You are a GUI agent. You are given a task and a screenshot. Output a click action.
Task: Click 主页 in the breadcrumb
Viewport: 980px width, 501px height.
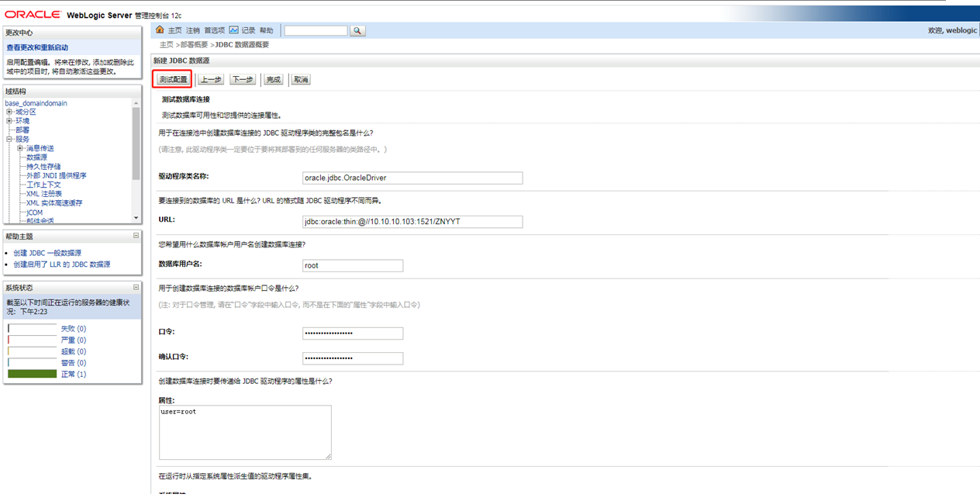pyautogui.click(x=167, y=45)
